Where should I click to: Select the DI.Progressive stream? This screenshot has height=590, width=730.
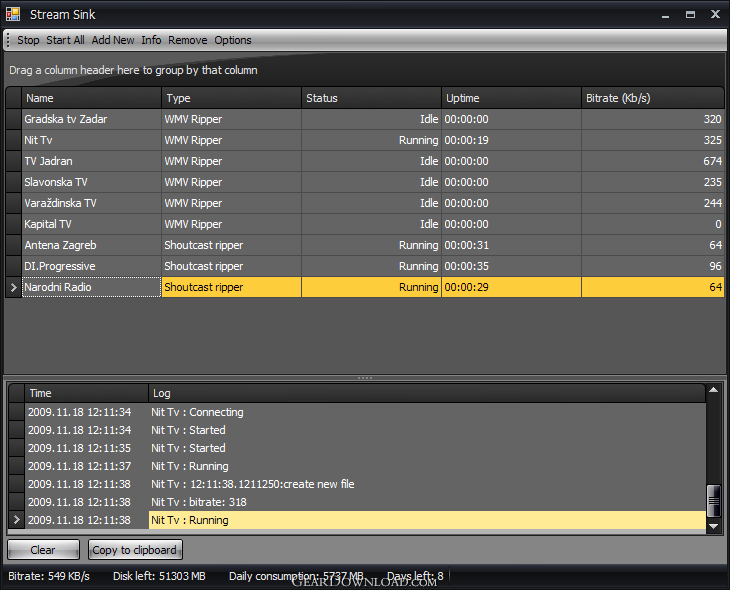pos(365,266)
